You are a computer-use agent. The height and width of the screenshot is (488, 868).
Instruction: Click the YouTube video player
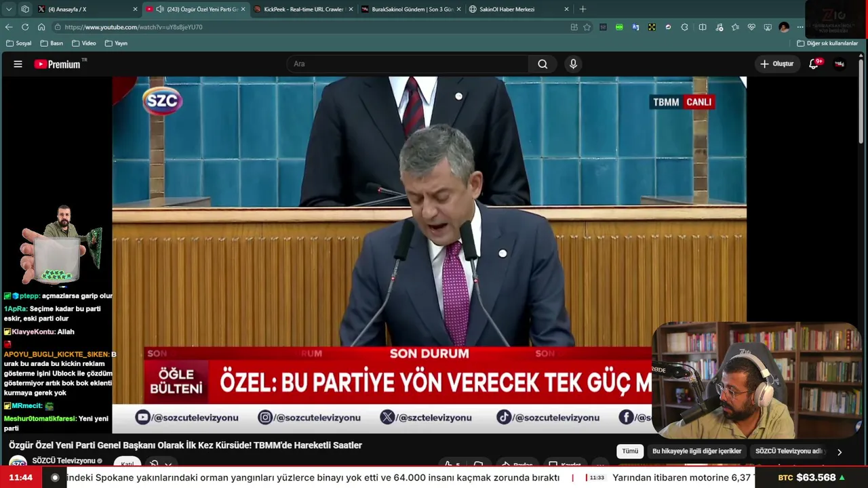[429, 254]
